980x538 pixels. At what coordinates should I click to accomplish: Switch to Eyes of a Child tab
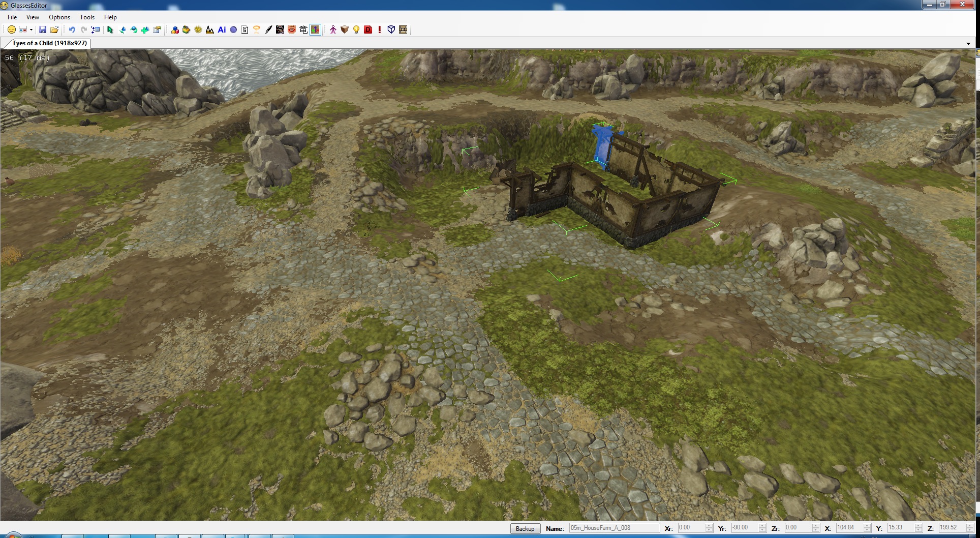click(x=49, y=43)
